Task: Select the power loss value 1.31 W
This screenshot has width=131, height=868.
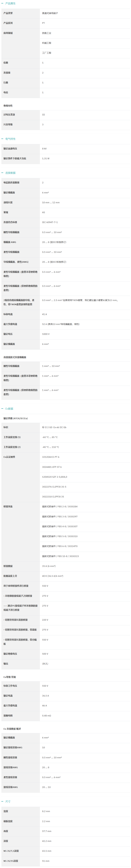Action: click(46, 158)
